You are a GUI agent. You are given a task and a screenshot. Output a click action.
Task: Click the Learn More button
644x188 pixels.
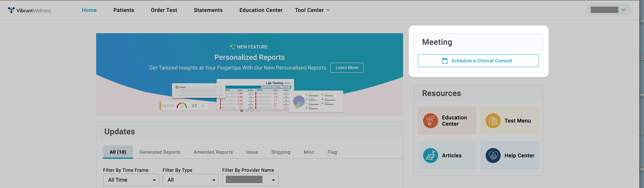(347, 68)
